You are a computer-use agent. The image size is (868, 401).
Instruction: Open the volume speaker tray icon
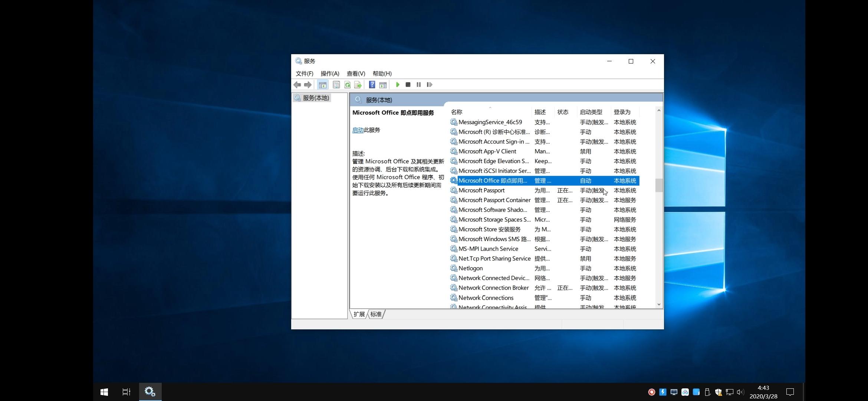tap(740, 392)
